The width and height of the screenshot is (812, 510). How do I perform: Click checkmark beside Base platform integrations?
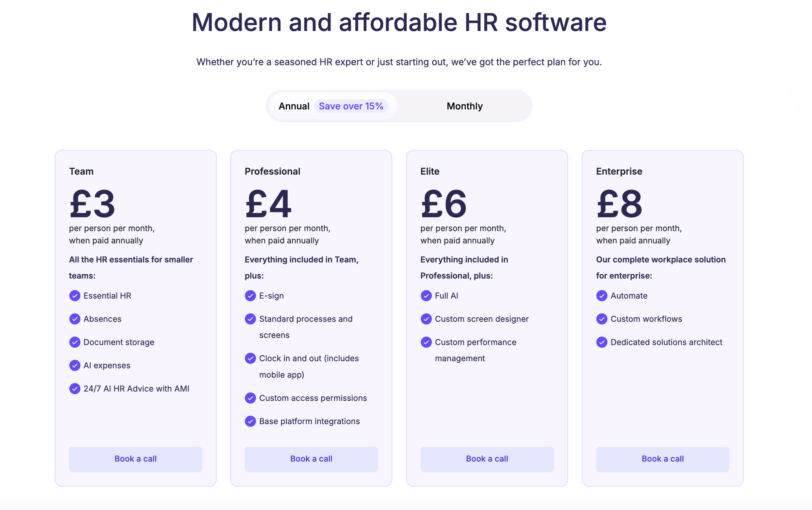coord(251,421)
